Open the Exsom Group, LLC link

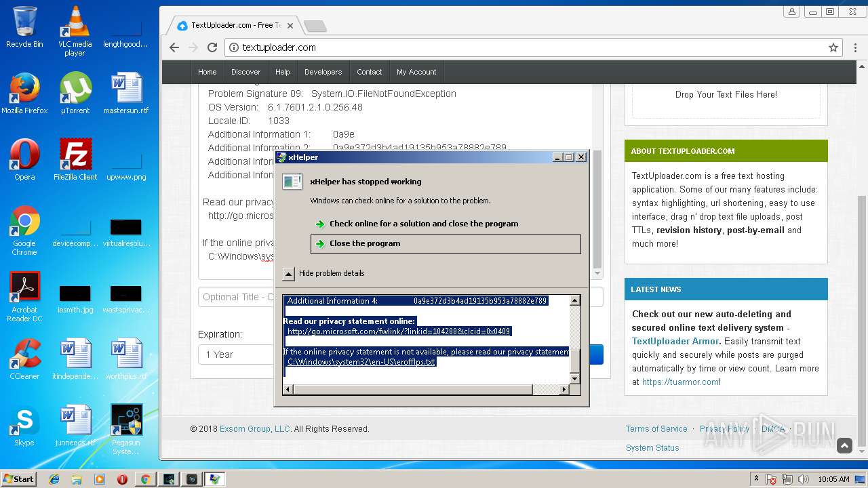point(254,429)
